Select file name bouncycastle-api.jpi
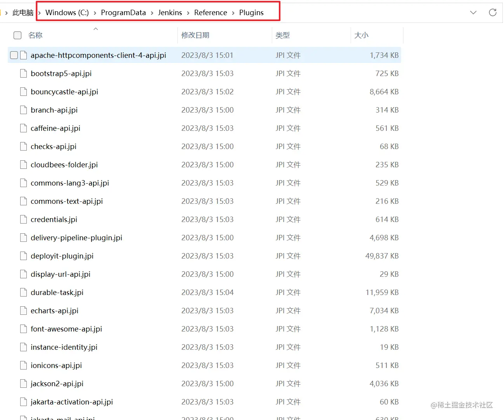This screenshot has width=504, height=420. (64, 92)
